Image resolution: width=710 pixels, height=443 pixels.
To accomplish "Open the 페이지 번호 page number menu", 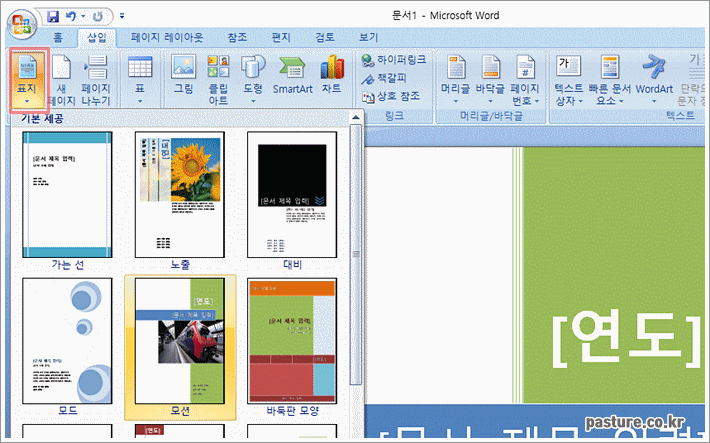I will tap(525, 80).
